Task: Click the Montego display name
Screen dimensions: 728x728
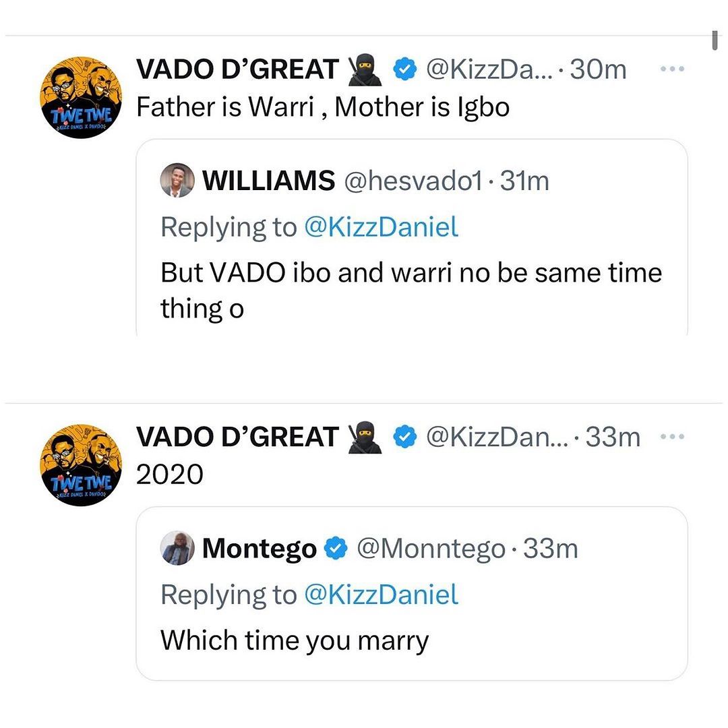Action: pos(259,549)
